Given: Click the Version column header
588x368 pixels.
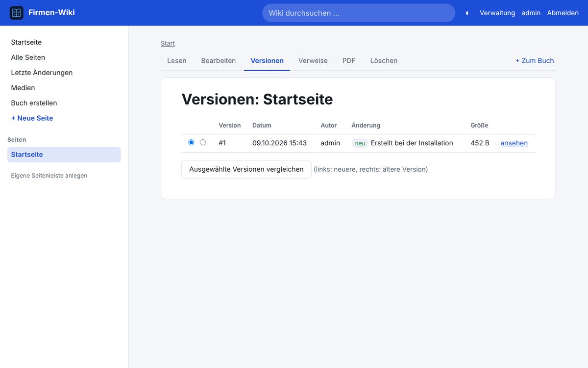Looking at the screenshot, I should pyautogui.click(x=230, y=126).
